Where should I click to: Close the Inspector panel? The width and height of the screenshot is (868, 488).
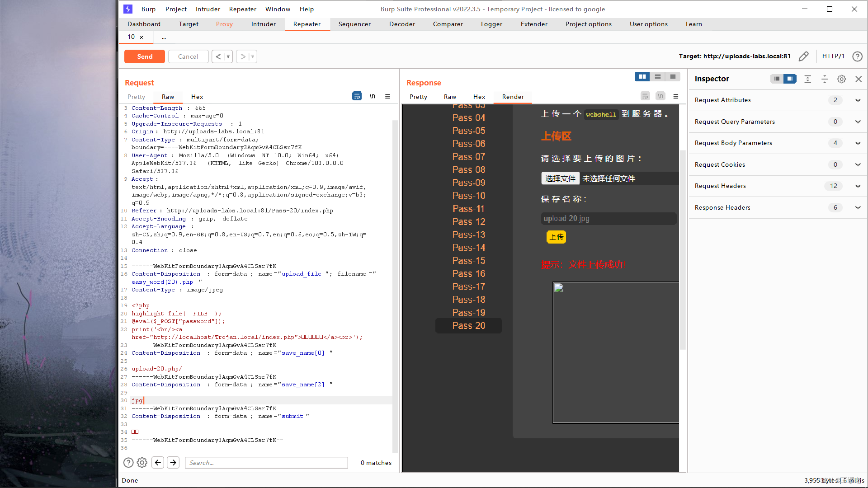(859, 79)
